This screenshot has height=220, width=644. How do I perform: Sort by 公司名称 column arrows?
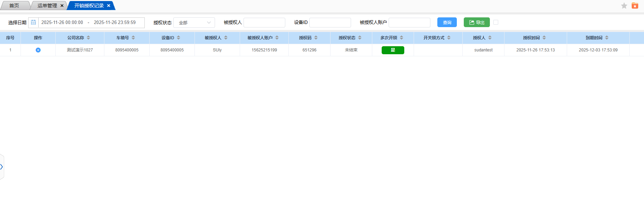88,38
